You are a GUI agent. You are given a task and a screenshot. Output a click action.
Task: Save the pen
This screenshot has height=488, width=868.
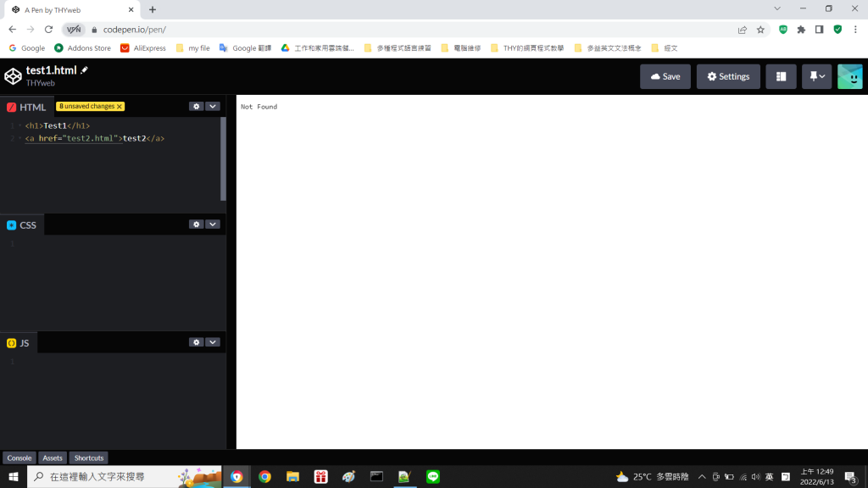click(x=665, y=76)
